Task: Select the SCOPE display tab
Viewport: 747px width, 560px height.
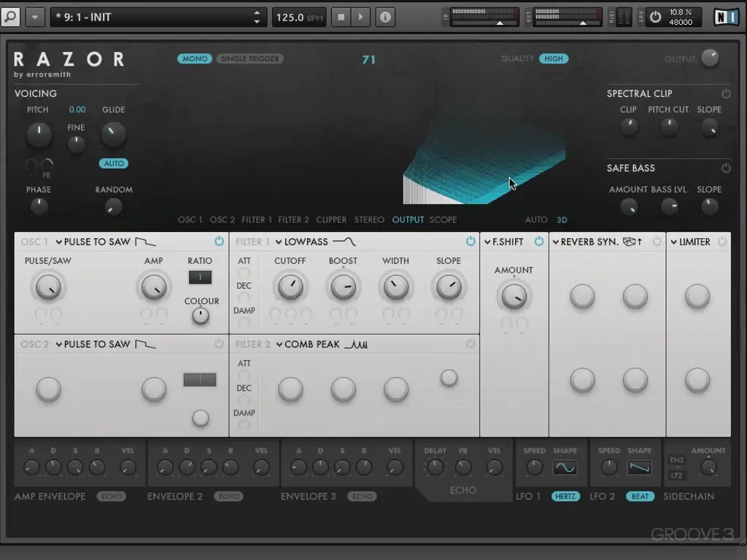Action: (443, 220)
